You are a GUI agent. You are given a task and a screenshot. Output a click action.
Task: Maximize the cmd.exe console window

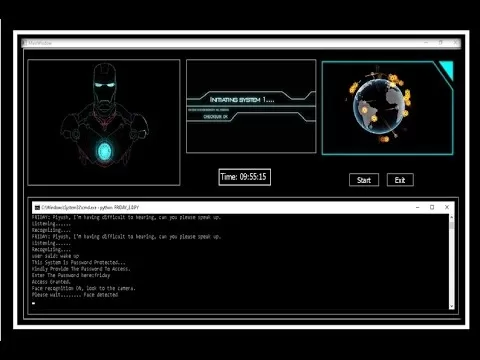point(432,207)
